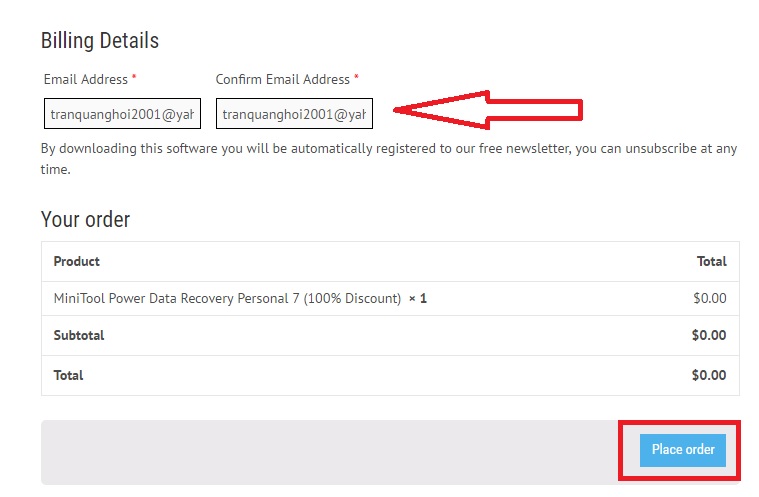Click the Email Address field label

point(86,79)
